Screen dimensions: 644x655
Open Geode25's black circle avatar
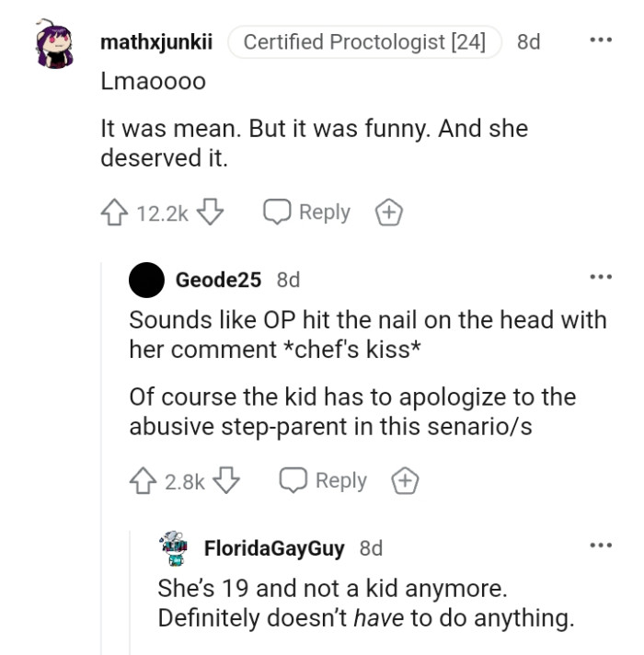pyautogui.click(x=147, y=279)
